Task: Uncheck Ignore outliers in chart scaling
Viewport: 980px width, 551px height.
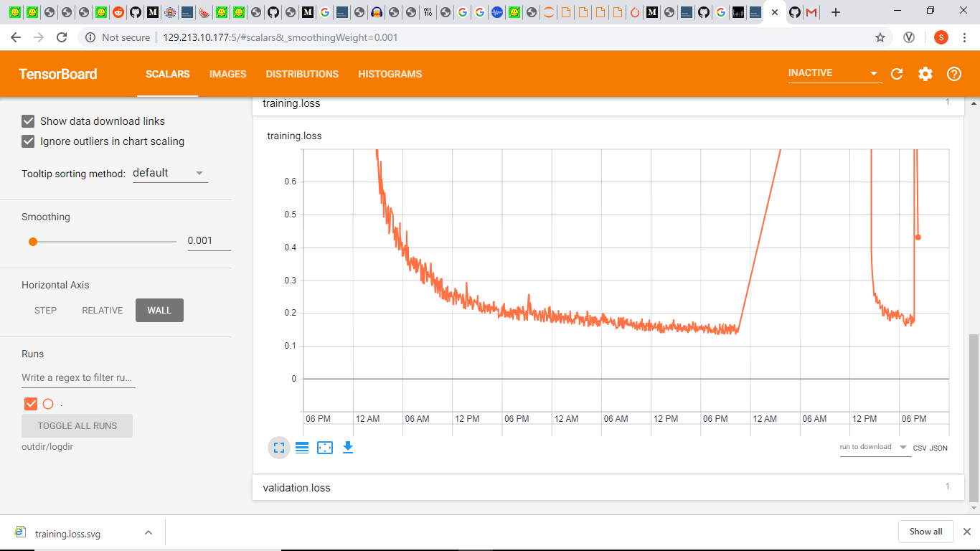Action: tap(28, 141)
